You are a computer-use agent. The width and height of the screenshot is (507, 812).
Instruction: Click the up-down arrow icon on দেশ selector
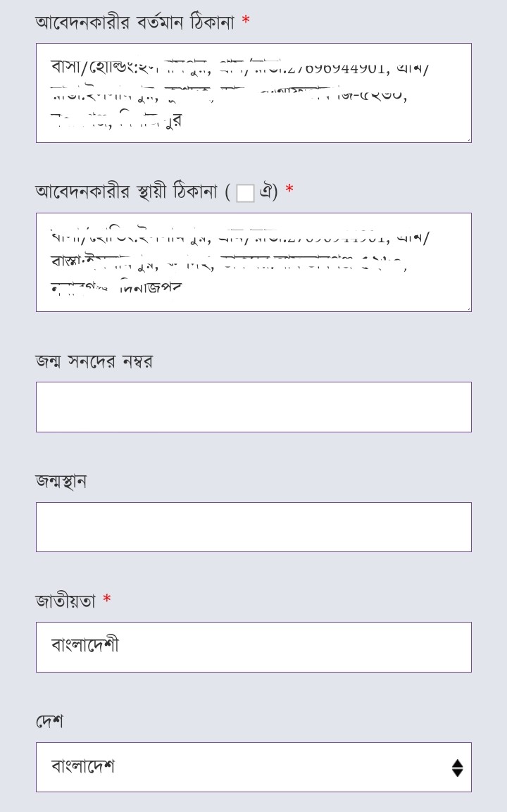tap(457, 768)
